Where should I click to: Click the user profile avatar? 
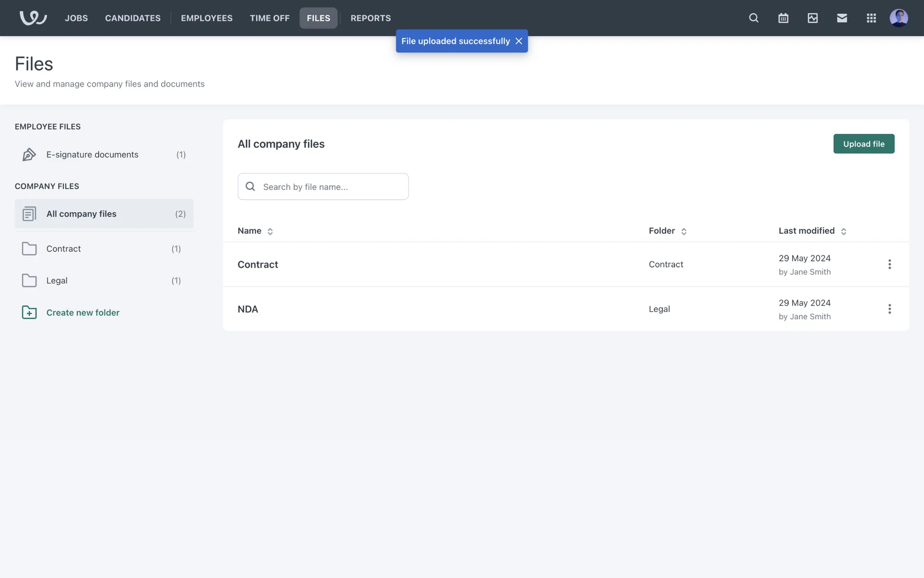point(898,18)
